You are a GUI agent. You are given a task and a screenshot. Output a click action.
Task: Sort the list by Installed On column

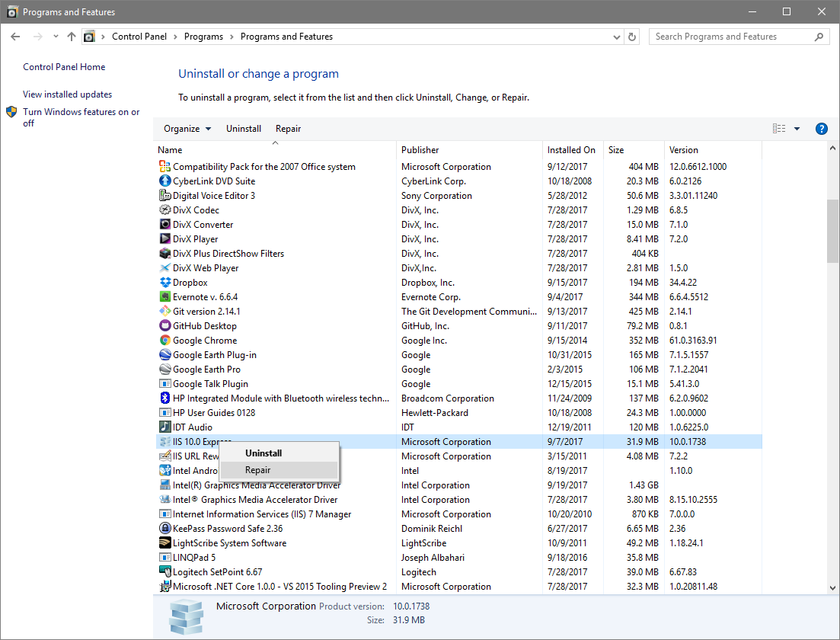(x=573, y=150)
